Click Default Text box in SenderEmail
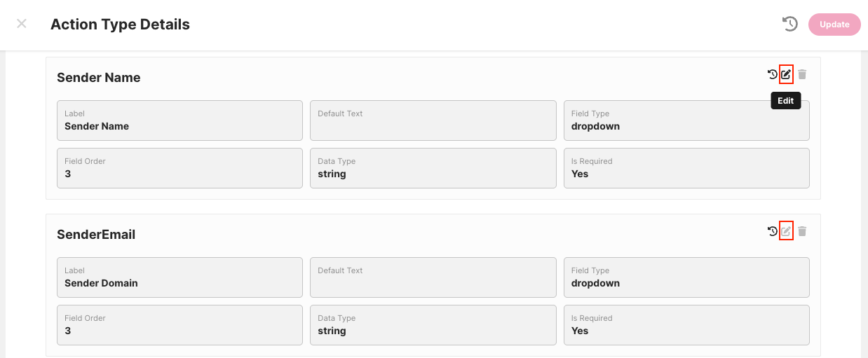Image resolution: width=868 pixels, height=358 pixels. click(433, 277)
